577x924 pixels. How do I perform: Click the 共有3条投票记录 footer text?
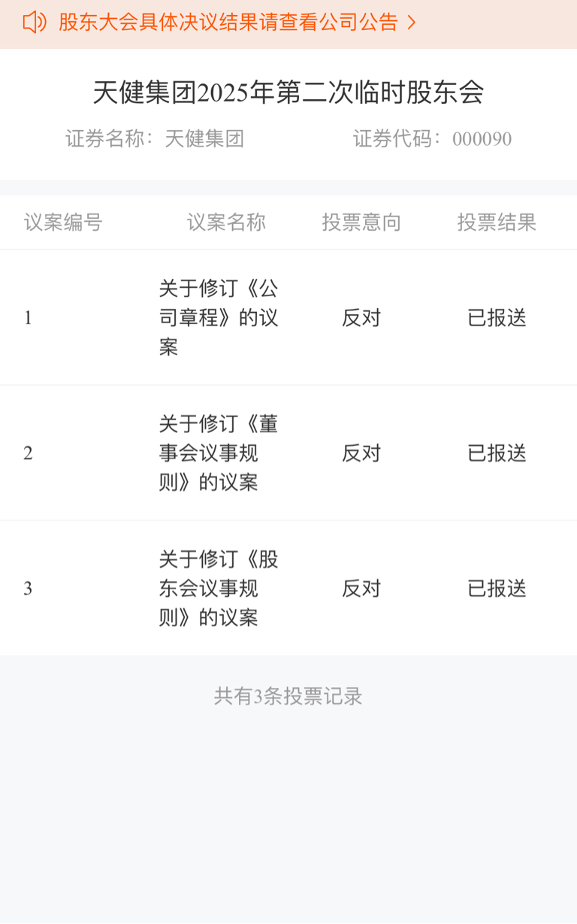[288, 696]
